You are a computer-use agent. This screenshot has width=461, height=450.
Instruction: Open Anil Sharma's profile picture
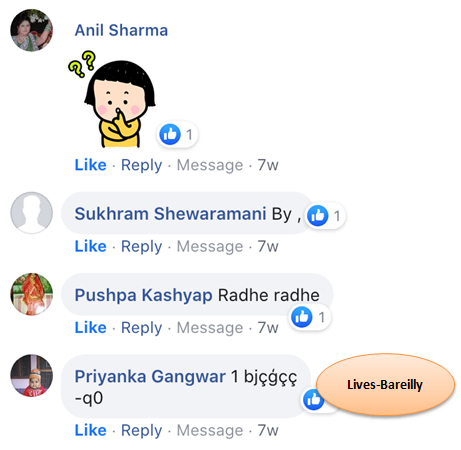[32, 30]
